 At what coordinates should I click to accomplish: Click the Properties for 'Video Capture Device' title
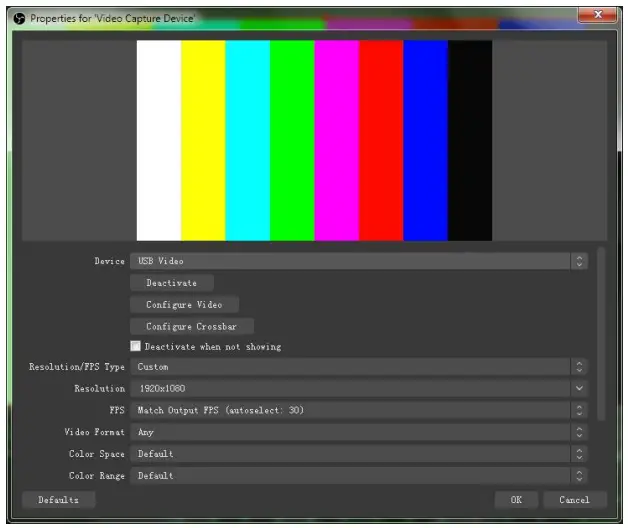click(x=113, y=18)
